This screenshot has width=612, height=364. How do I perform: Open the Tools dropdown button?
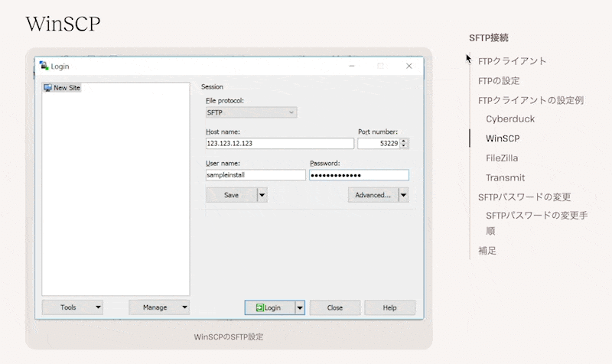72,307
